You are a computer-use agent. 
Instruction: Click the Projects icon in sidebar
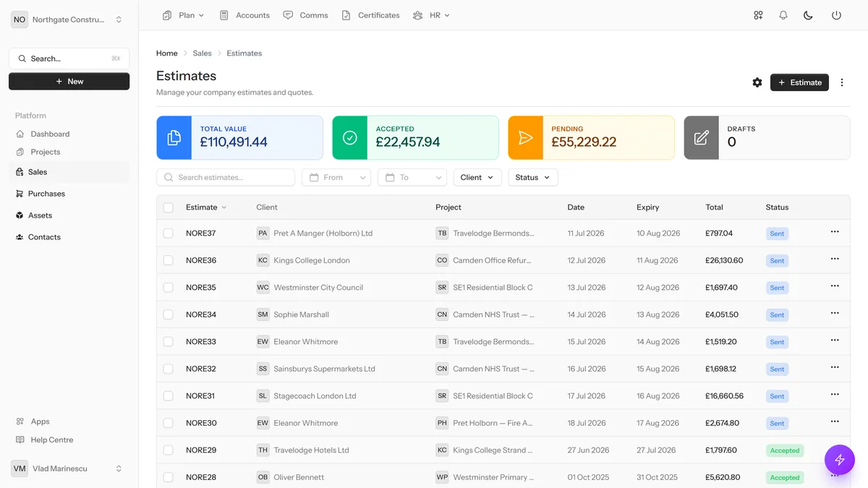[20, 152]
